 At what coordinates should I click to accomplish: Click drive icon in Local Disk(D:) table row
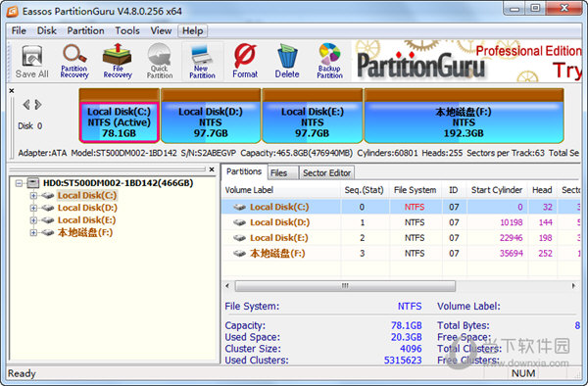[240, 222]
